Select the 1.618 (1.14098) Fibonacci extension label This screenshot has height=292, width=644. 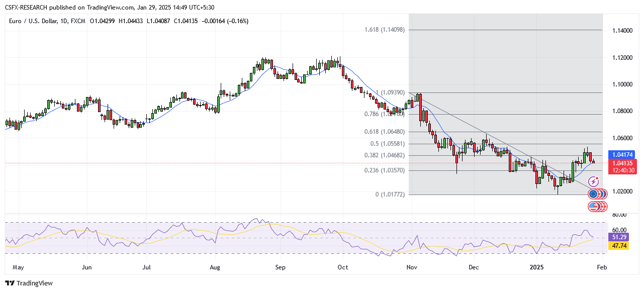pyautogui.click(x=385, y=30)
